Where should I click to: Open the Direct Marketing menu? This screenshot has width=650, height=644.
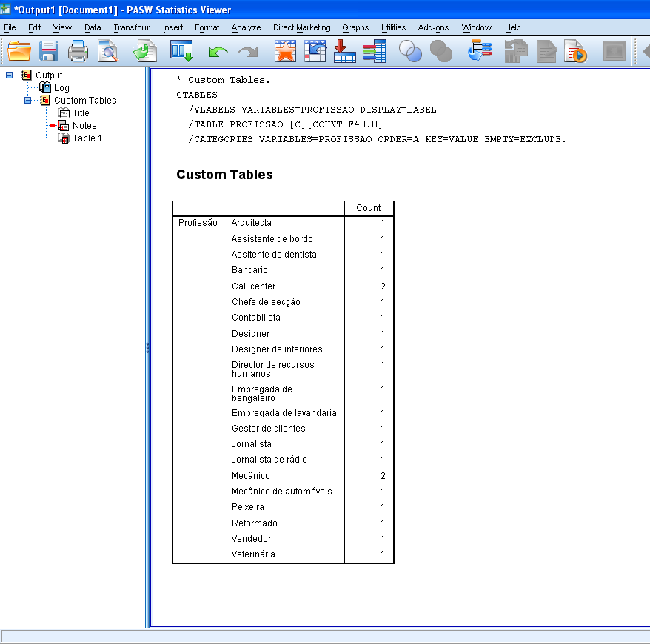click(301, 27)
